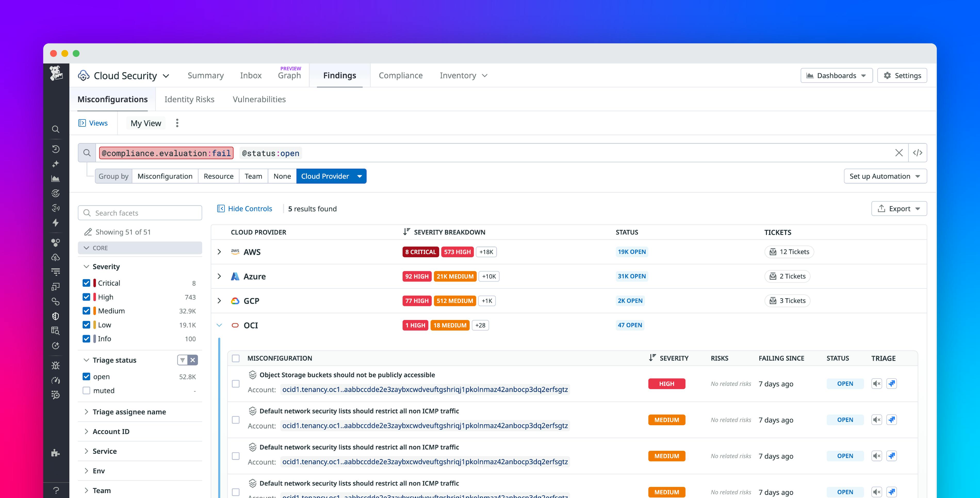Open the Identity Risks tab
The height and width of the screenshot is (498, 980).
(x=189, y=99)
